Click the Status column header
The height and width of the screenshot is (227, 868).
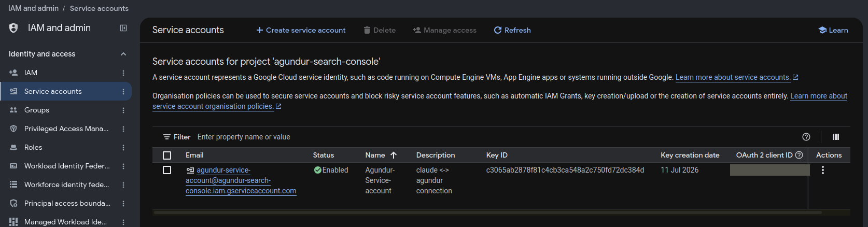324,155
